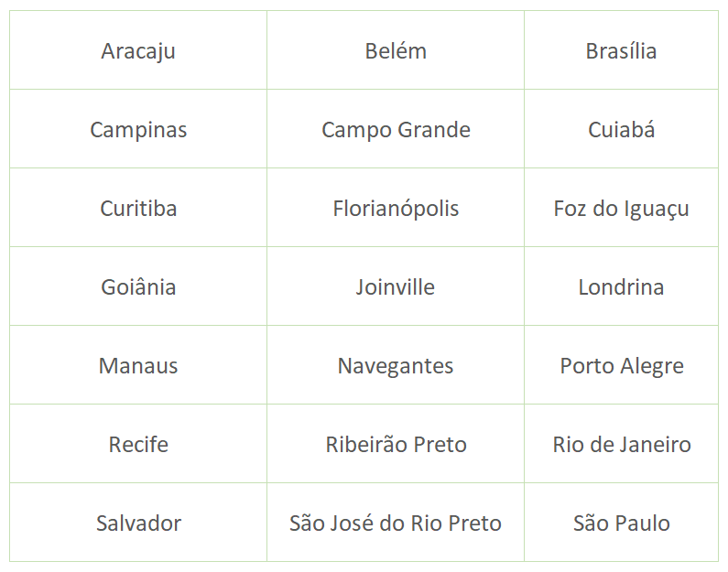Select the Aracaju cell
The image size is (728, 572).
click(x=138, y=50)
